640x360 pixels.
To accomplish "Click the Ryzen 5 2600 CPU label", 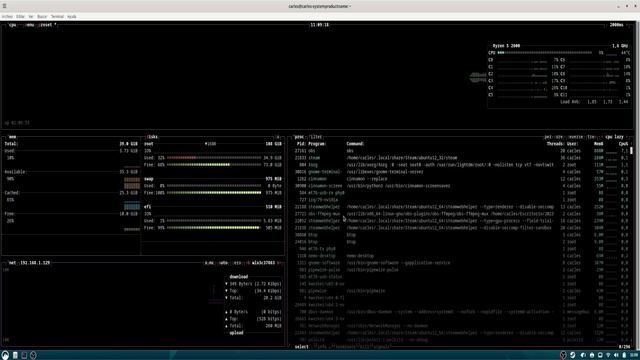I will point(506,46).
